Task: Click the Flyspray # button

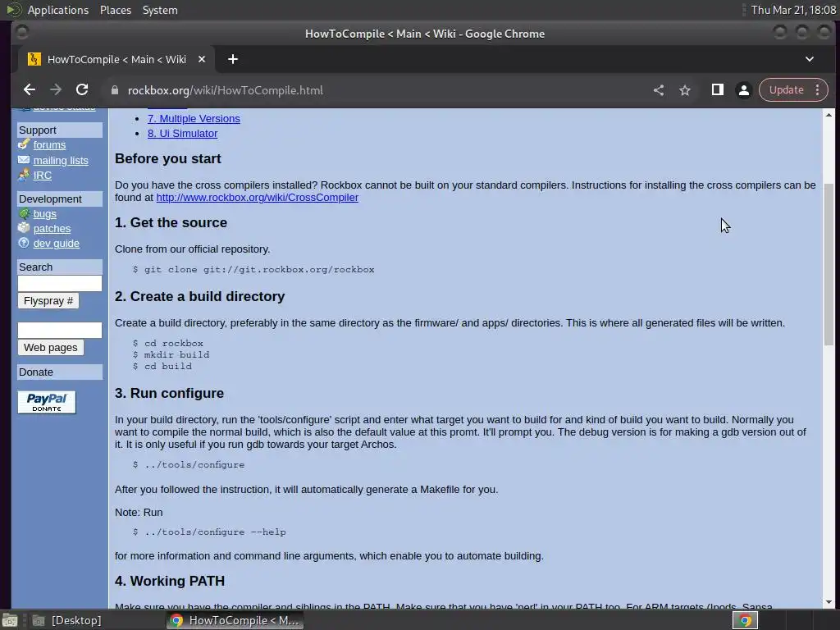Action: click(x=48, y=300)
